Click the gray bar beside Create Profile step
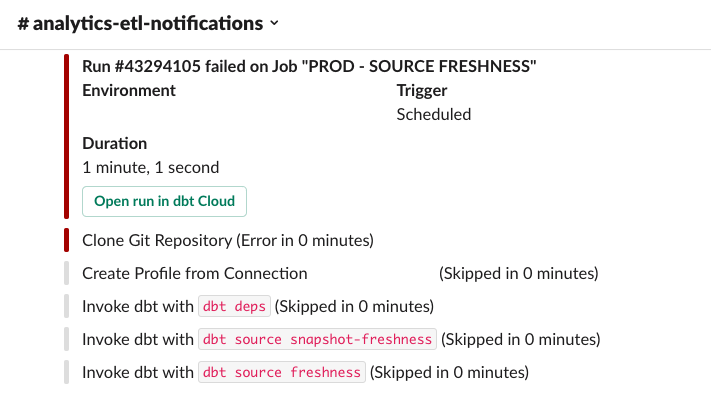This screenshot has width=711, height=405. (x=67, y=273)
